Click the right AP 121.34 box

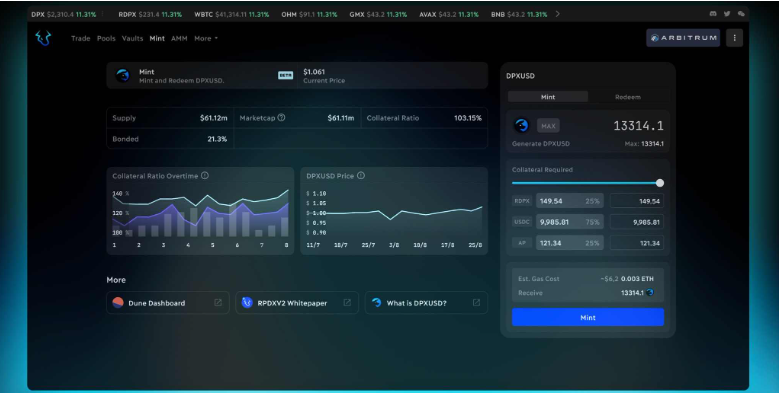(x=637, y=243)
